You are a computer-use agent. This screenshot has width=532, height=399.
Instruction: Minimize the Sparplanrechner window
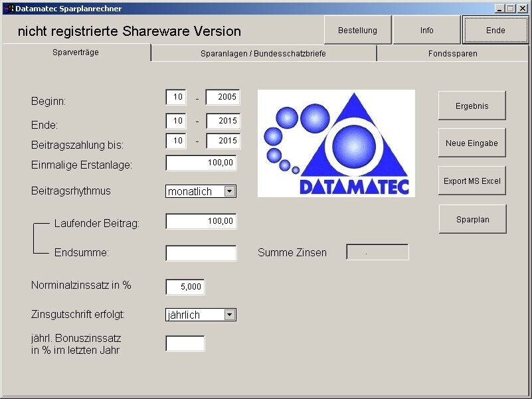point(499,9)
